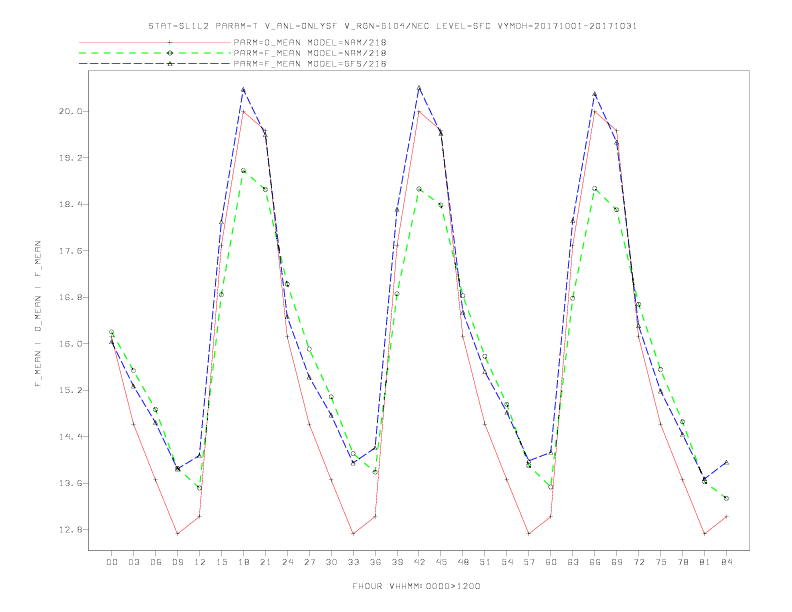The image size is (792, 612).
Task: Click x-axis tick label 03
Action: pyautogui.click(x=133, y=562)
